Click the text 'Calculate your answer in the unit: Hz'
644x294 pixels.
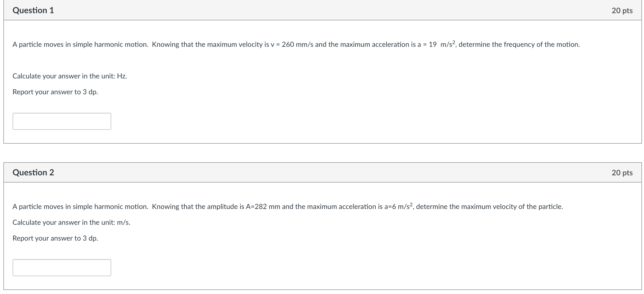pos(69,76)
